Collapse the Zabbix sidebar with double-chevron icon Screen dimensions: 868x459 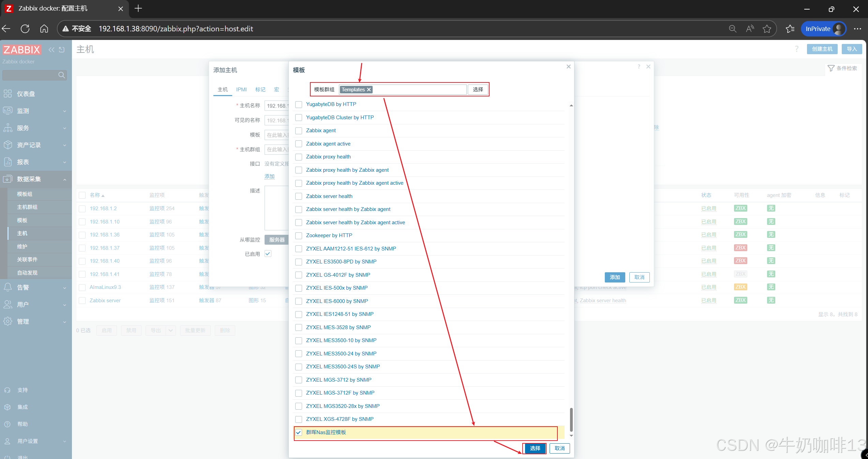pyautogui.click(x=51, y=50)
